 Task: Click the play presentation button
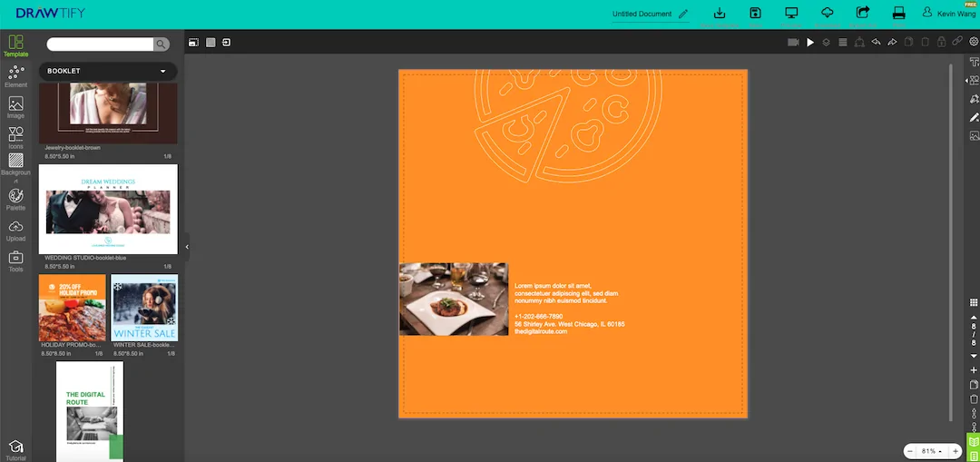point(810,43)
